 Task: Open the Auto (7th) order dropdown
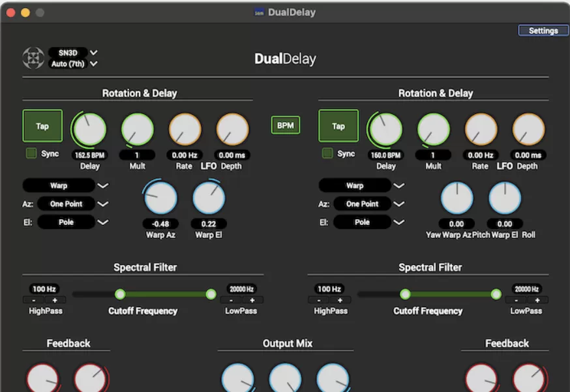pos(72,64)
